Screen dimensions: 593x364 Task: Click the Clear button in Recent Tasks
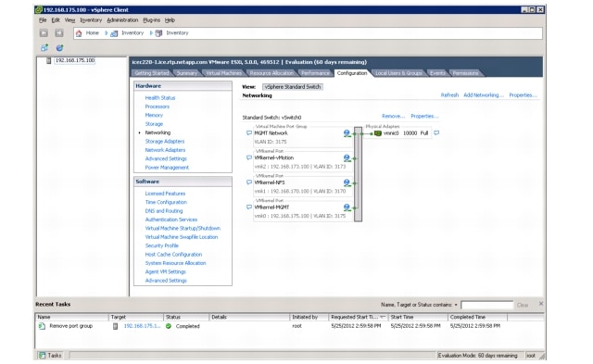pos(523,305)
